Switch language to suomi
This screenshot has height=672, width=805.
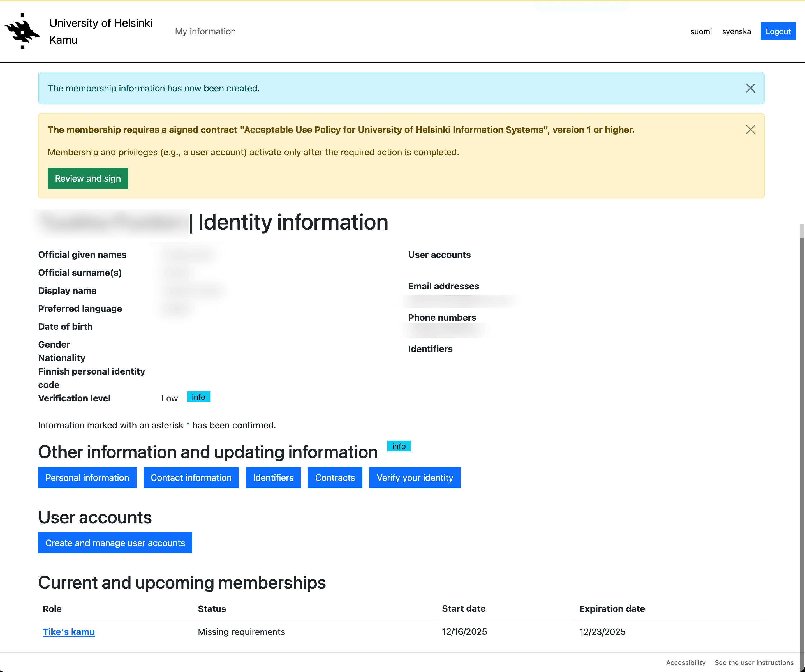(x=700, y=31)
